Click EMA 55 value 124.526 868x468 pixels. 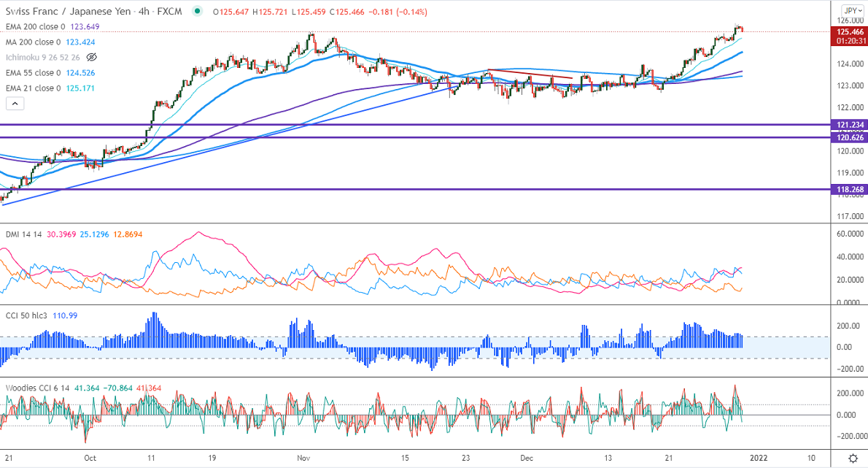(x=80, y=72)
